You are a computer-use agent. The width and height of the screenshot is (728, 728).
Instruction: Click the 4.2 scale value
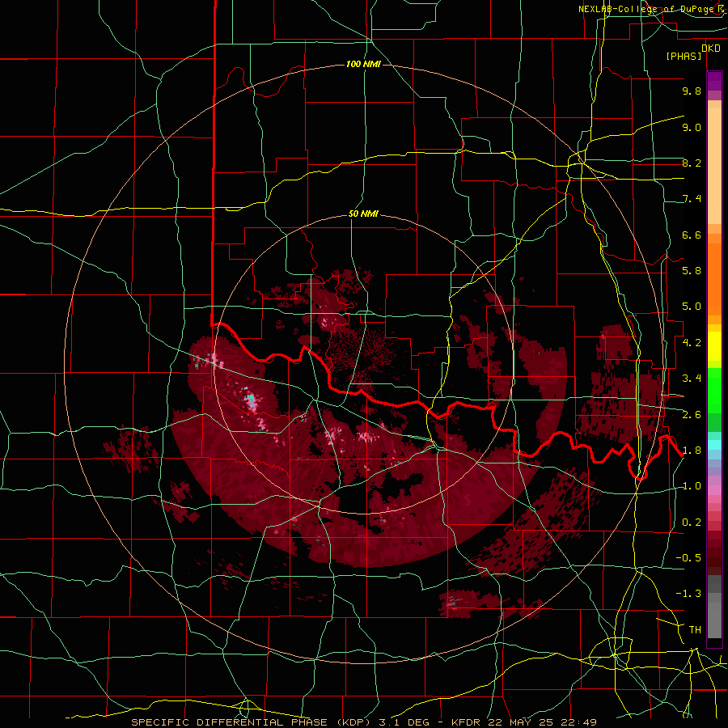pos(692,343)
